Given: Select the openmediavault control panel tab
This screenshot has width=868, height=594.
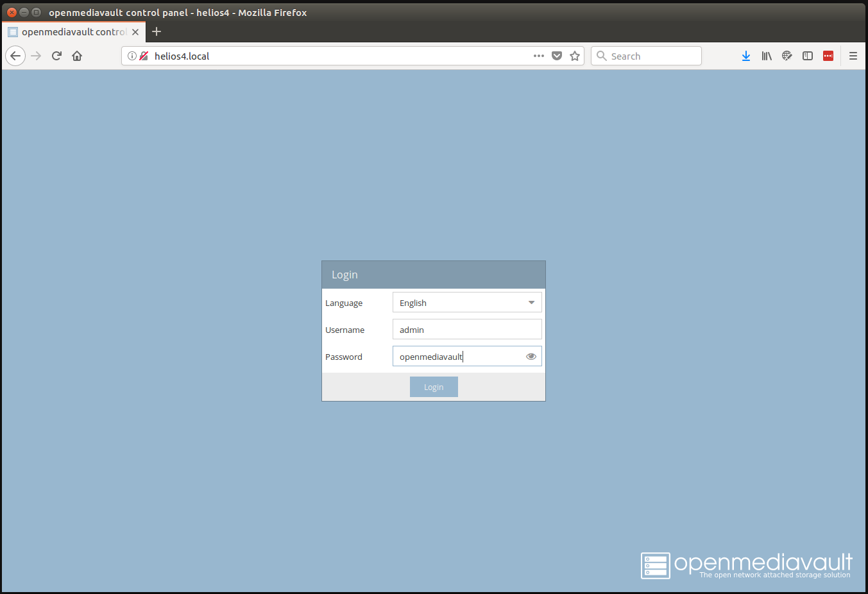Looking at the screenshot, I should point(73,32).
